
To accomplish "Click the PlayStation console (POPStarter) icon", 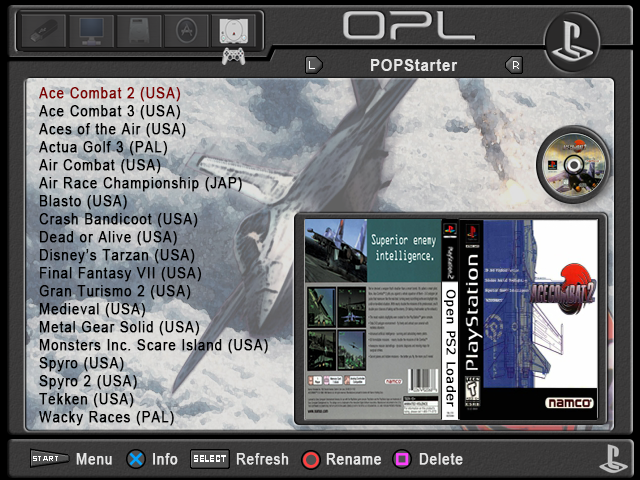I will [x=232, y=32].
